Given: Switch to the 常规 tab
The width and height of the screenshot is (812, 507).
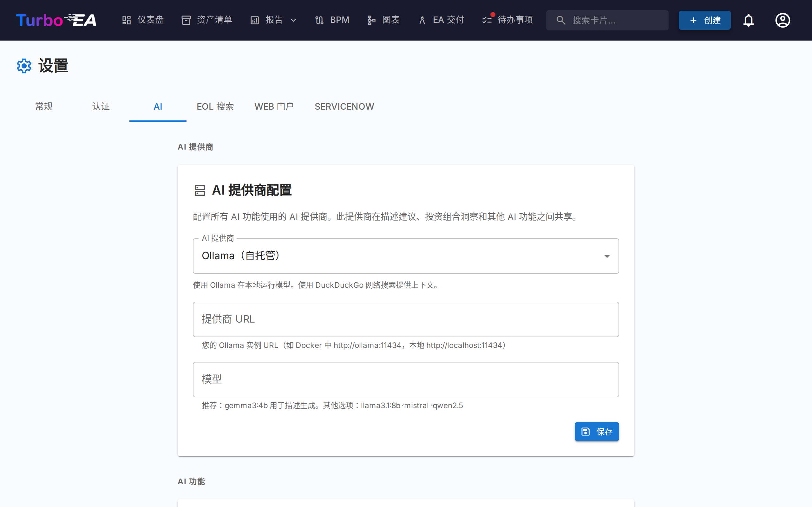Looking at the screenshot, I should 44,106.
